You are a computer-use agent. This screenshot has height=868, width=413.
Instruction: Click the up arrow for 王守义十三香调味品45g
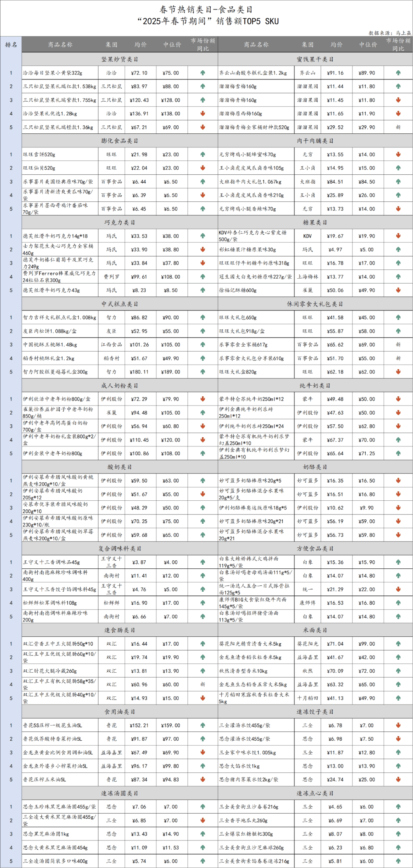tap(203, 562)
